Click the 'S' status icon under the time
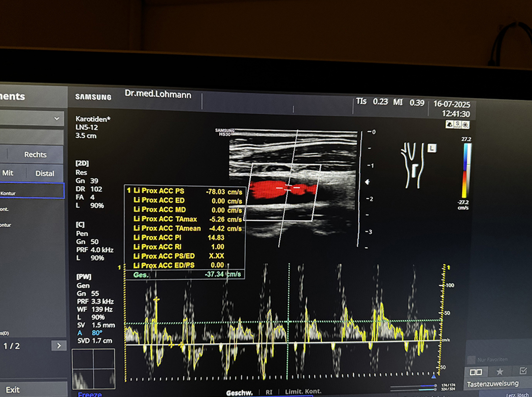The height and width of the screenshot is (397, 532). point(458,125)
